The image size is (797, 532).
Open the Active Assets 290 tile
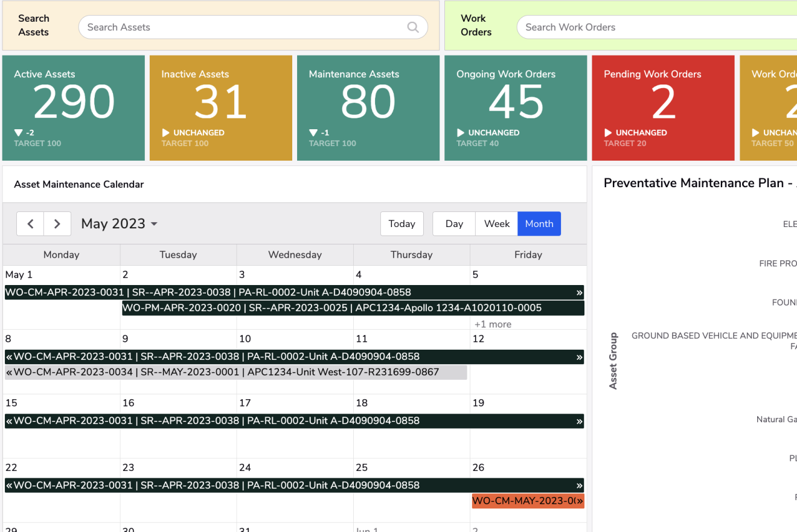click(74, 108)
